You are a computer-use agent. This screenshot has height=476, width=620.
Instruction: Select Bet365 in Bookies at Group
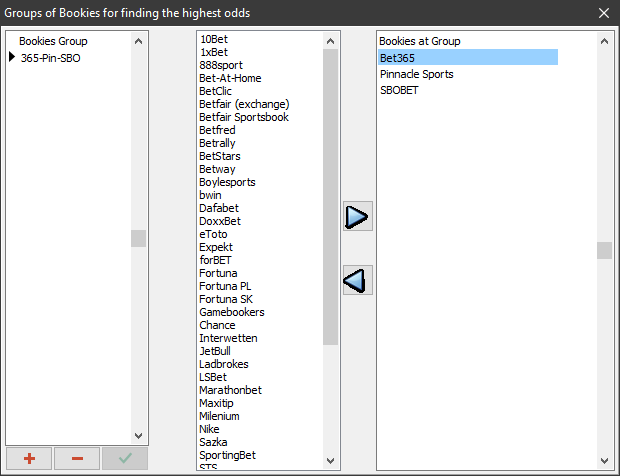(468, 58)
